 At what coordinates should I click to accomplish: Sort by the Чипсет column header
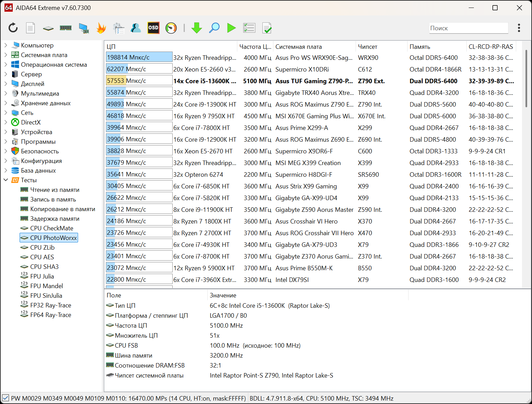pyautogui.click(x=381, y=46)
